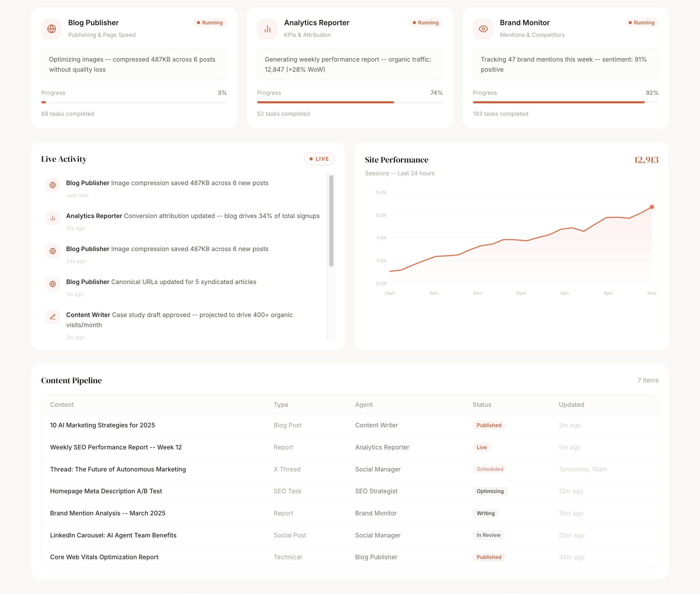This screenshot has width=700, height=594.
Task: Click the Live Activity scrollbar thumb
Action: (x=331, y=221)
